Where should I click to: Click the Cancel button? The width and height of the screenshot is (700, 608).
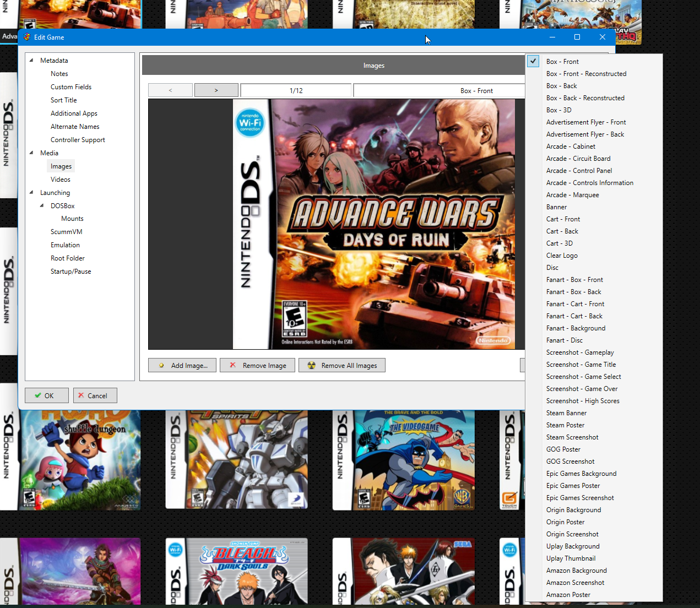[x=95, y=395]
